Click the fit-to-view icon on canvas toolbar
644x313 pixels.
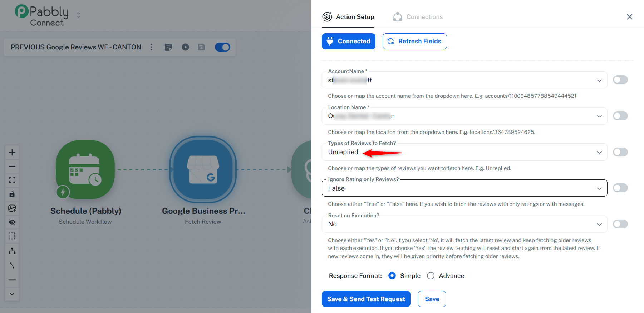pos(12,180)
